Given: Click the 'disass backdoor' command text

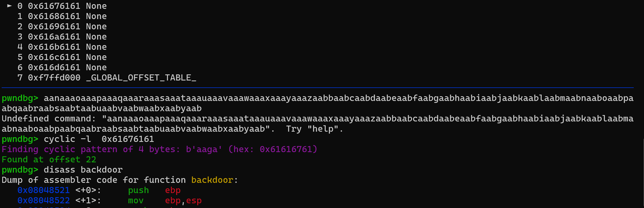Looking at the screenshot, I should coord(83,170).
